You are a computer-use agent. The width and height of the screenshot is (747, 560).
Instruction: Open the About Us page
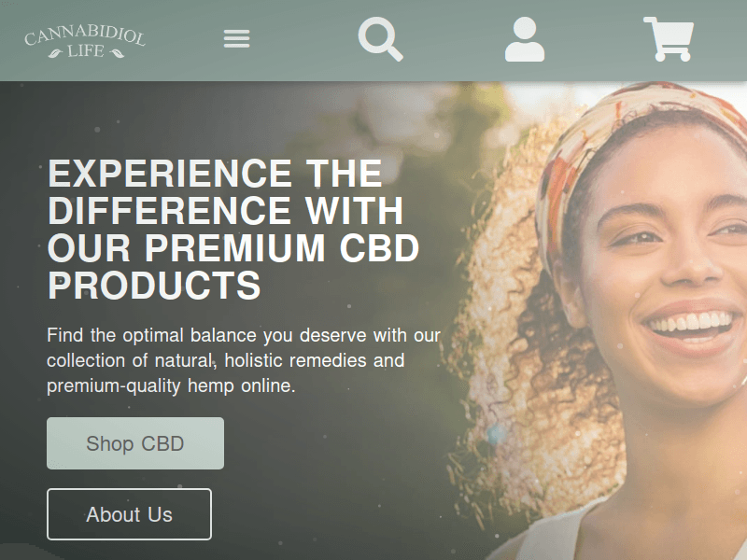(129, 514)
